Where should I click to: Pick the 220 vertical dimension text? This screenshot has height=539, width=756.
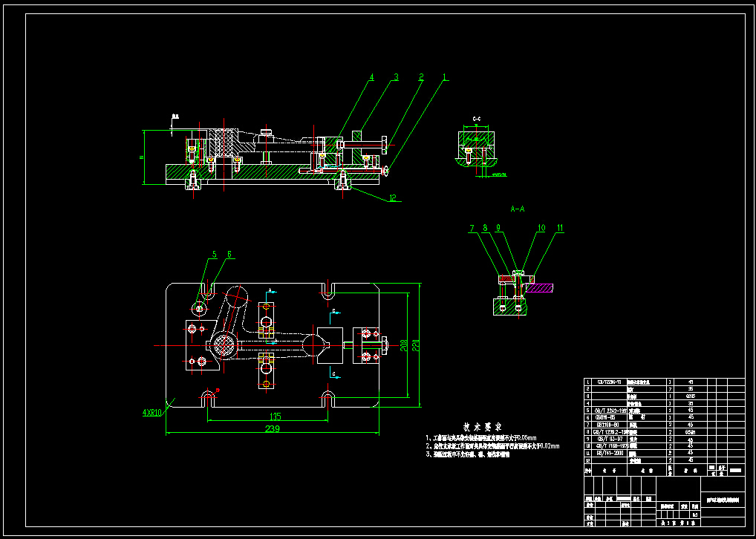pos(415,344)
